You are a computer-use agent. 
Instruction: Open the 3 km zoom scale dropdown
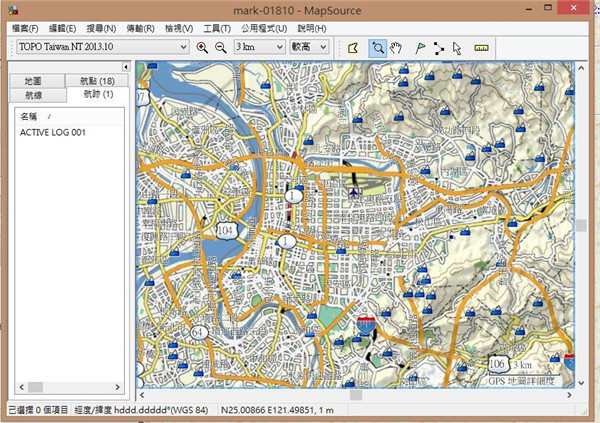[x=259, y=47]
